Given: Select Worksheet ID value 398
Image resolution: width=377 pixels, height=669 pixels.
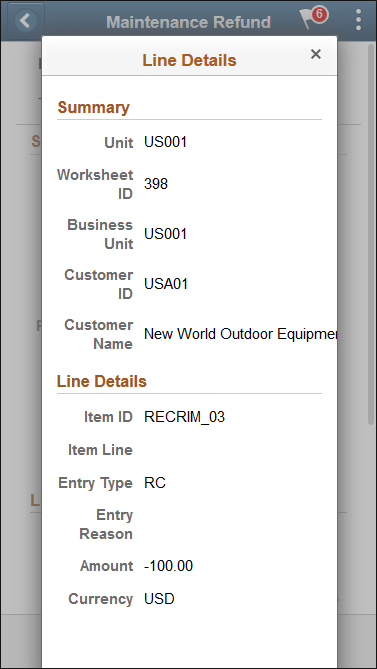Looking at the screenshot, I should click(156, 184).
